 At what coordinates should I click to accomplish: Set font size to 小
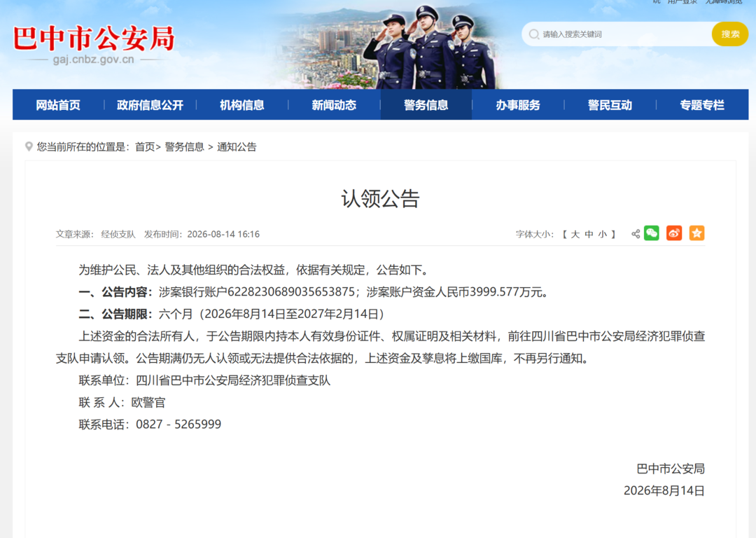tap(603, 235)
